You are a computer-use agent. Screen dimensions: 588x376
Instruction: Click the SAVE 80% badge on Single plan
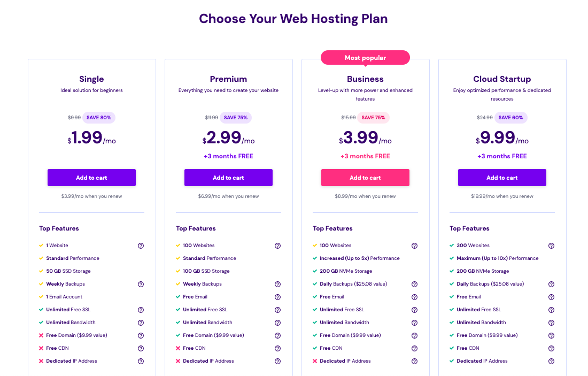(98, 118)
